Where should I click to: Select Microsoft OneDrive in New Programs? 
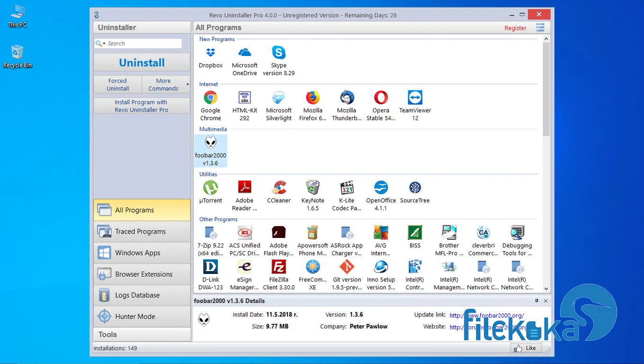245,53
